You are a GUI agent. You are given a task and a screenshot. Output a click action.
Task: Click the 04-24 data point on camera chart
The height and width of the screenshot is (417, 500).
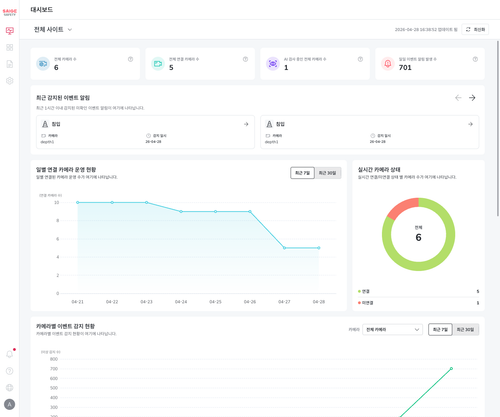(x=181, y=212)
